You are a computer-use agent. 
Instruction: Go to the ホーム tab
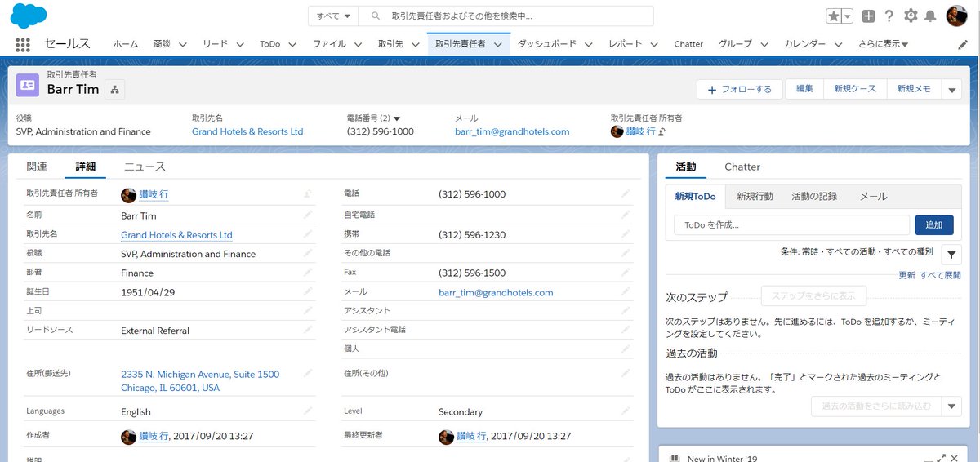point(126,44)
